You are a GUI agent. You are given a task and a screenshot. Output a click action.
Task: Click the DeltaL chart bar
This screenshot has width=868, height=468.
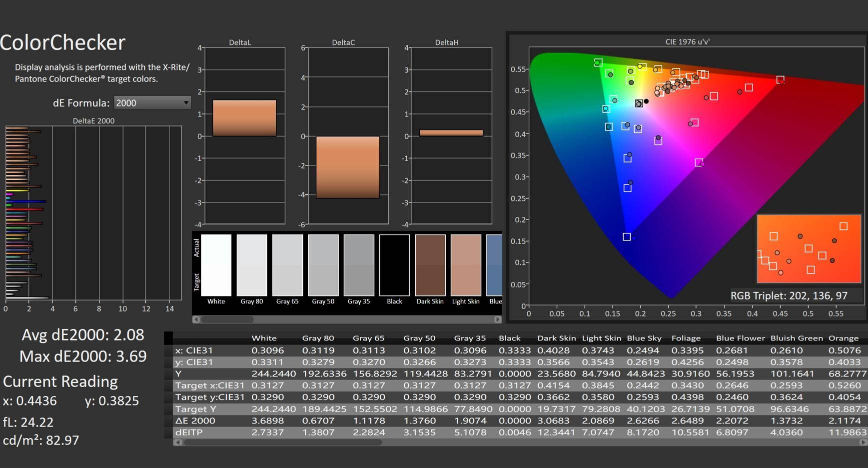[244, 118]
